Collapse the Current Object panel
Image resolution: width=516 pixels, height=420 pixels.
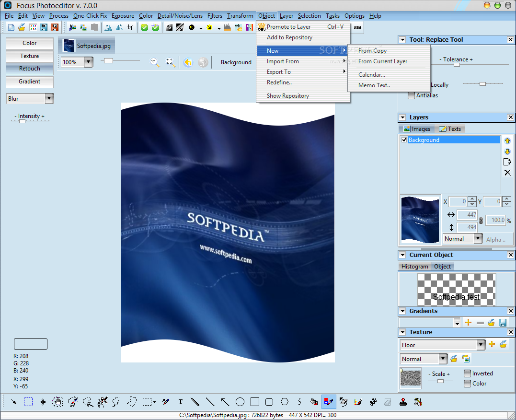[x=402, y=255]
